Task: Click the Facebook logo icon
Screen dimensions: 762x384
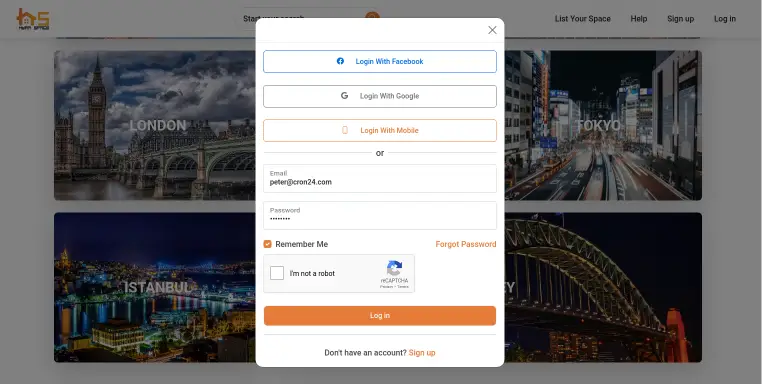Action: coord(340,61)
